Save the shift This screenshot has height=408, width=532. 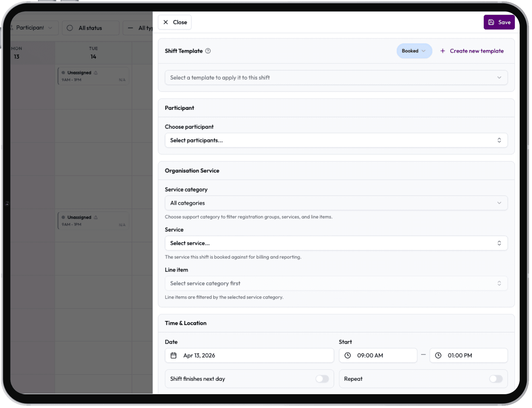click(x=499, y=22)
